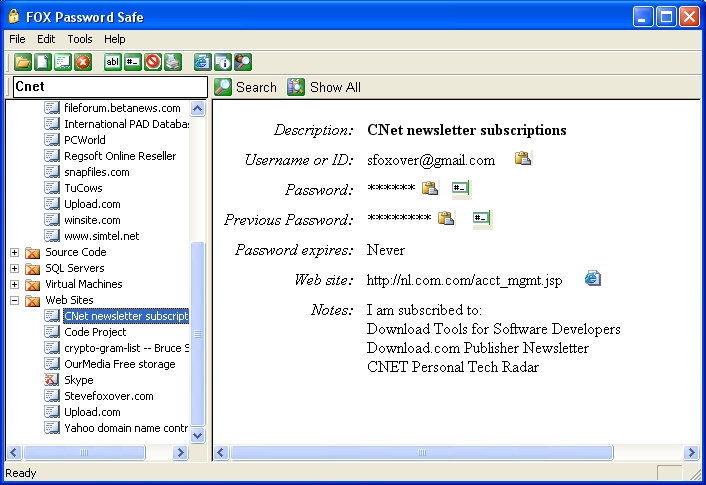Click the tree's vertical scroll down arrow
This screenshot has height=485, width=706.
(197, 435)
